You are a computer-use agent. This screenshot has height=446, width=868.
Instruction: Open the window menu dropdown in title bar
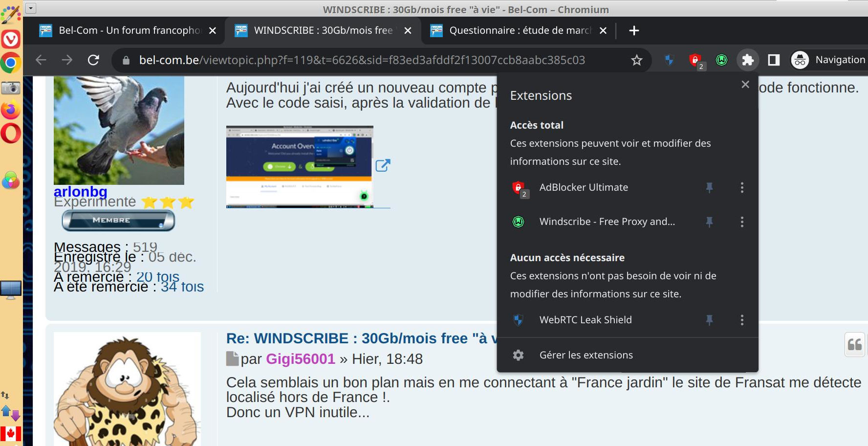click(30, 8)
